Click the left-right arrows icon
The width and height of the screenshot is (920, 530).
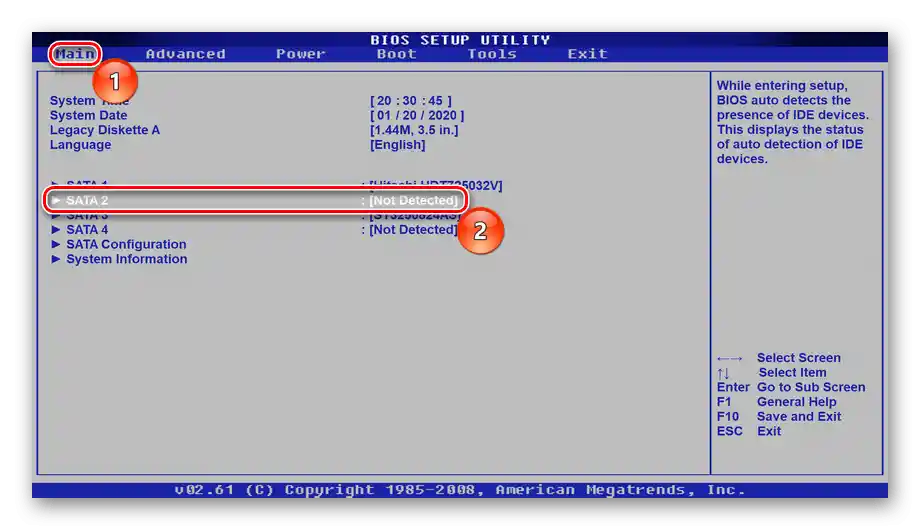(x=729, y=359)
